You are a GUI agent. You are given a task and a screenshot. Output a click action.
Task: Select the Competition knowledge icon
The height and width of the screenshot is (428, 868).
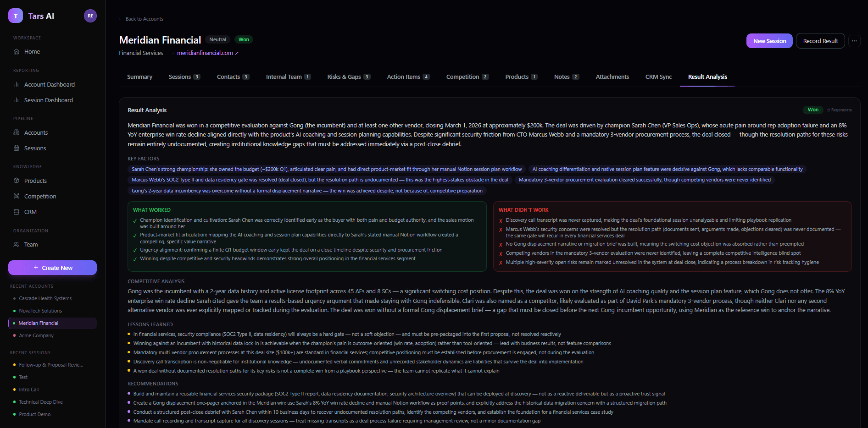pos(16,196)
